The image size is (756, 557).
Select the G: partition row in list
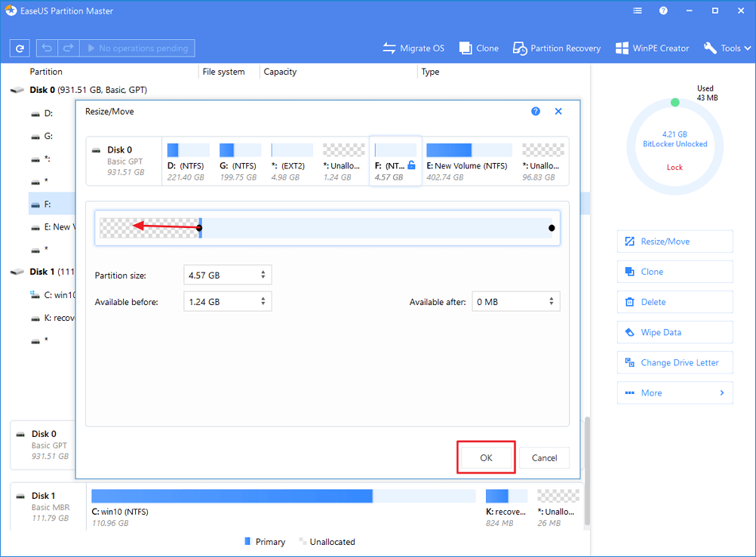click(x=48, y=137)
